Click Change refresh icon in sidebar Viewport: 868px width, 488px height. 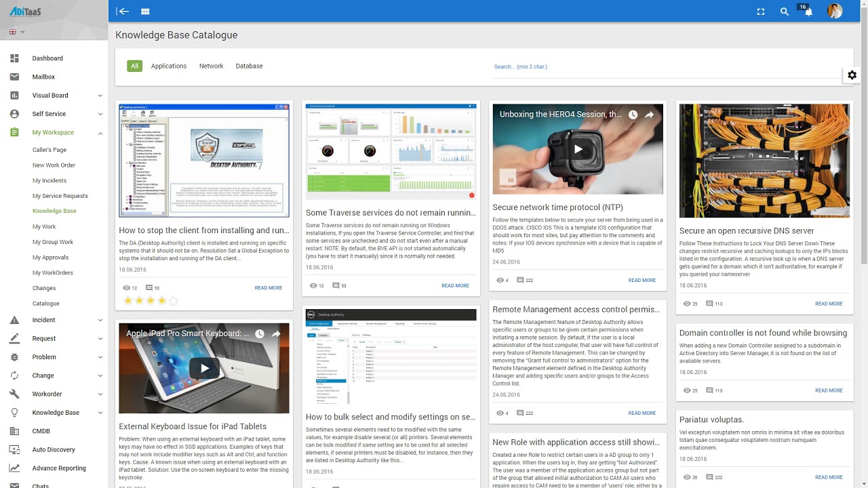point(14,375)
